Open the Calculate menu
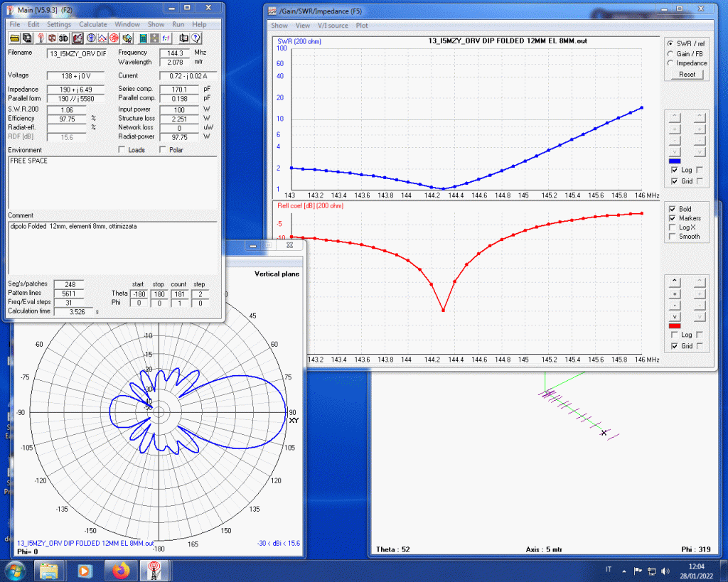Screen dimensions: 728x582 pos(92,24)
